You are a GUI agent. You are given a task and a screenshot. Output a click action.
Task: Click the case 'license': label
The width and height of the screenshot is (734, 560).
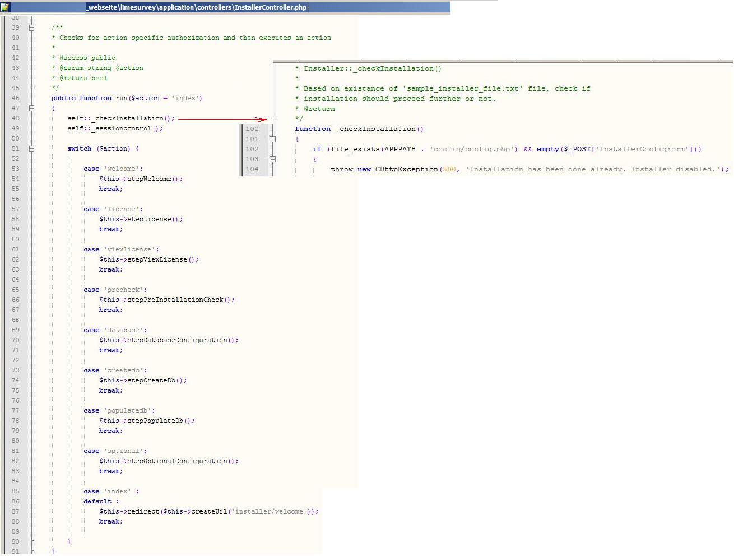tap(113, 209)
